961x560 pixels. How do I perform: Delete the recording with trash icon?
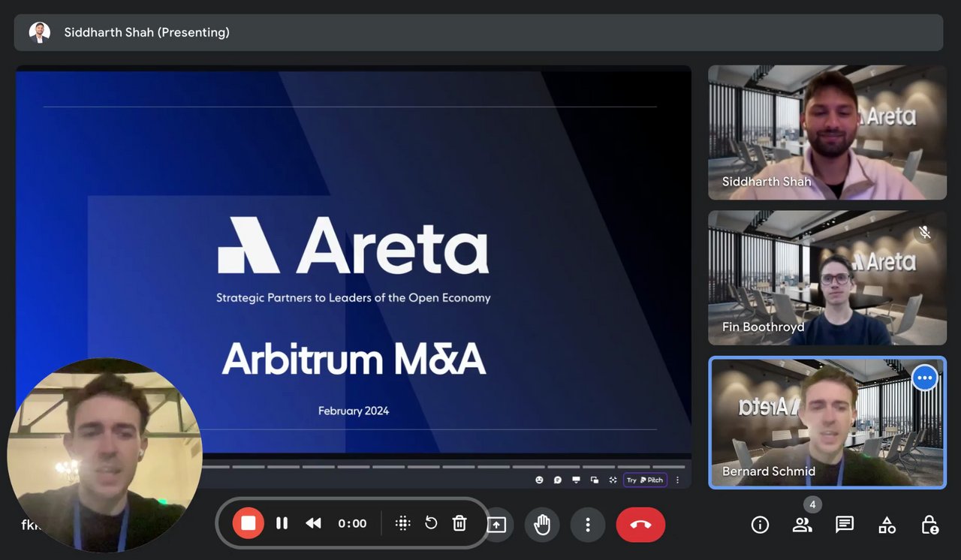(459, 523)
